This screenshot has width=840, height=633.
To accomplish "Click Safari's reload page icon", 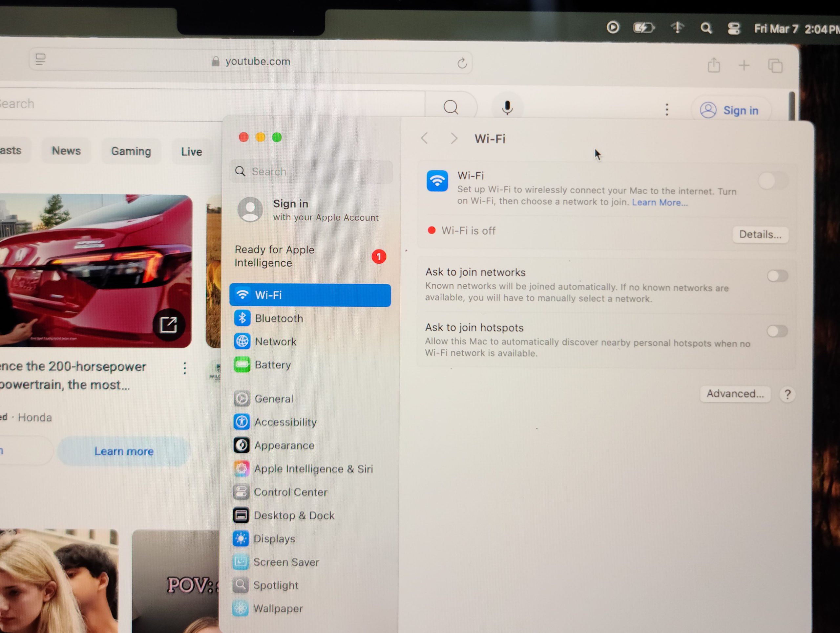I will 462,63.
